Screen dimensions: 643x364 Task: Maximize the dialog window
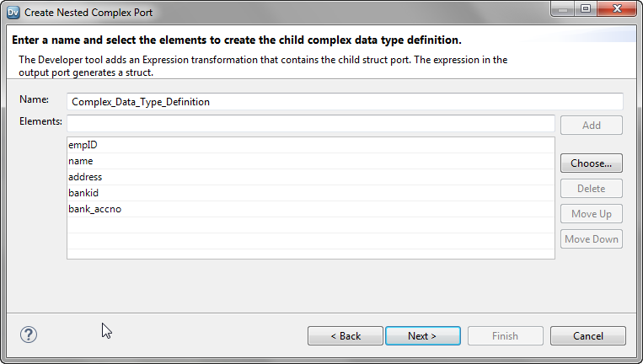click(585, 11)
